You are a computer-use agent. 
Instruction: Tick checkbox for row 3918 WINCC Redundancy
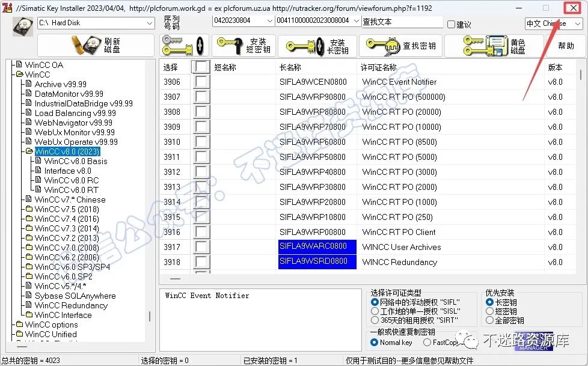pyautogui.click(x=201, y=262)
